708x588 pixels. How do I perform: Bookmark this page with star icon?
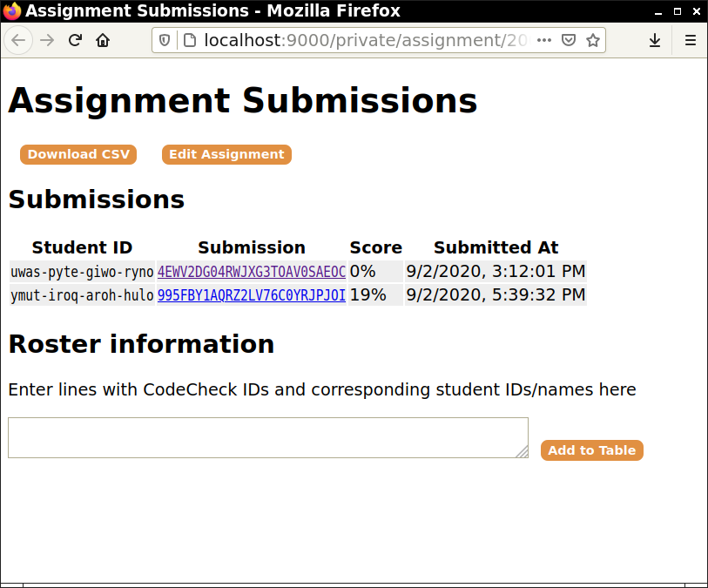(x=593, y=40)
